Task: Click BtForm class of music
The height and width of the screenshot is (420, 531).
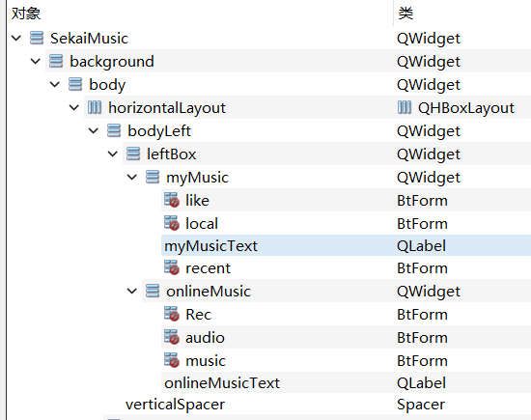Action: (422, 361)
